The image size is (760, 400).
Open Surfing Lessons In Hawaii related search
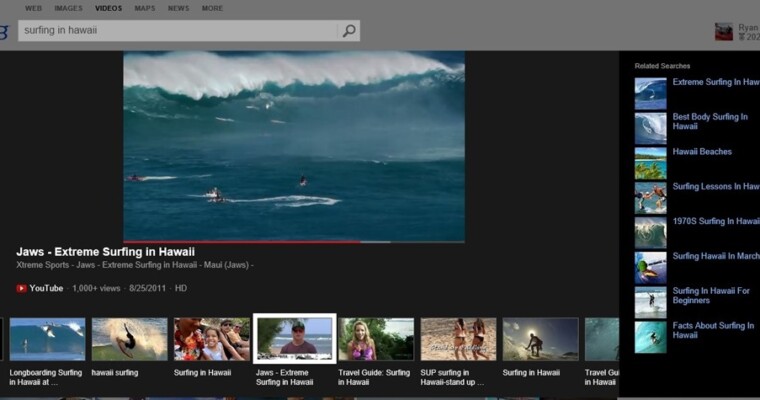pos(716,186)
